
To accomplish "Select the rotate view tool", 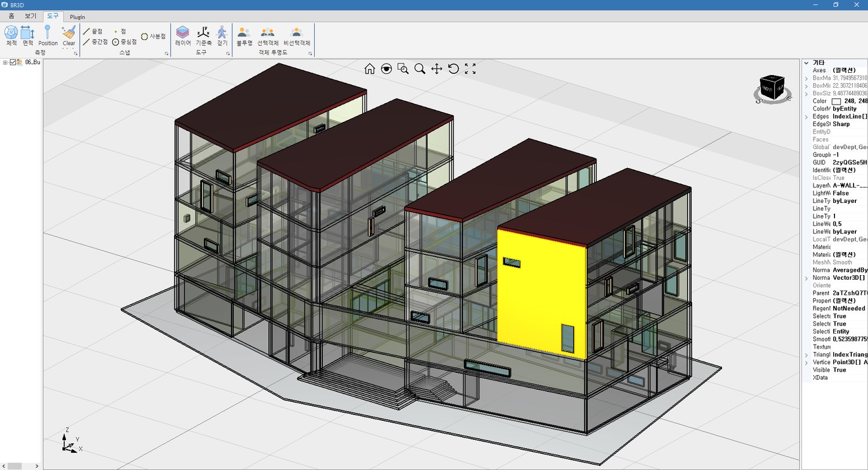I will tap(454, 69).
